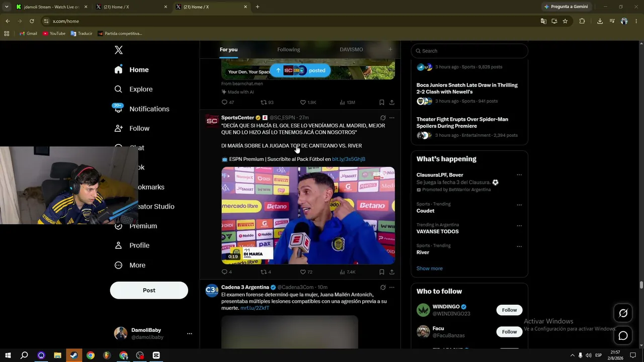644x362 pixels.
Task: Like the SportsCenter post
Action: coord(306,272)
